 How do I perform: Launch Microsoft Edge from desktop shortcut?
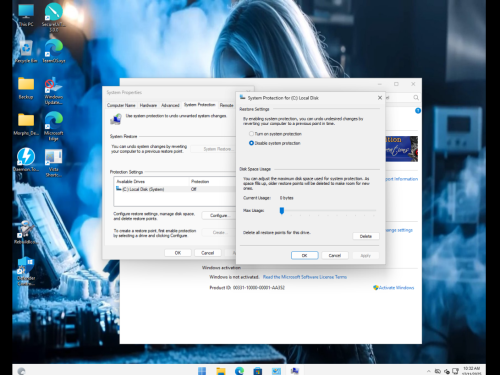click(54, 126)
